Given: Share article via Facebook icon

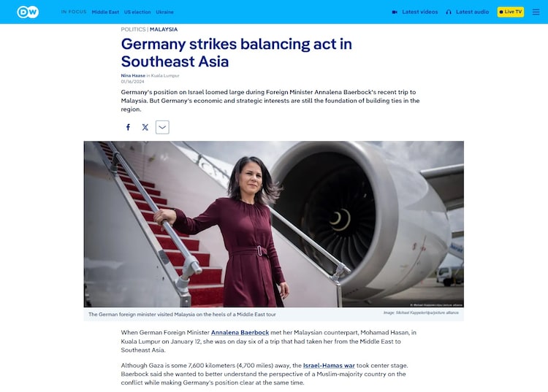Looking at the screenshot, I should coord(129,127).
